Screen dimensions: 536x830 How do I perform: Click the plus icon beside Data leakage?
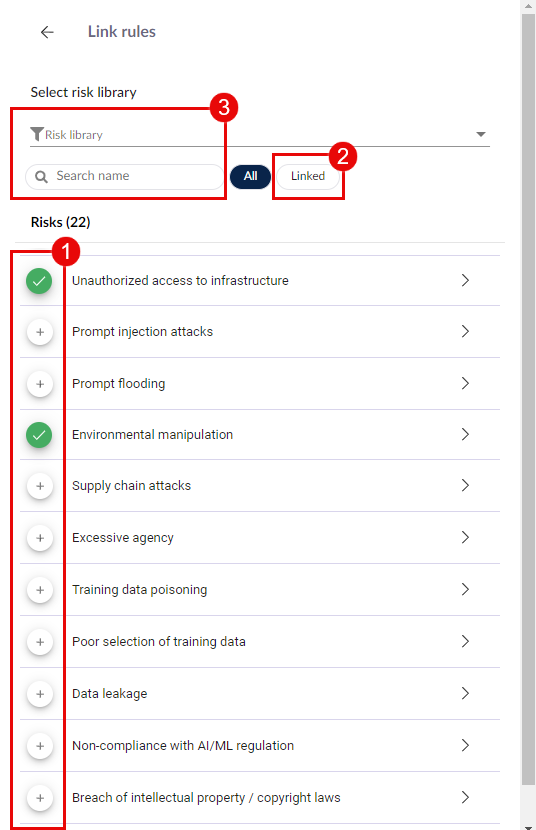(x=40, y=694)
